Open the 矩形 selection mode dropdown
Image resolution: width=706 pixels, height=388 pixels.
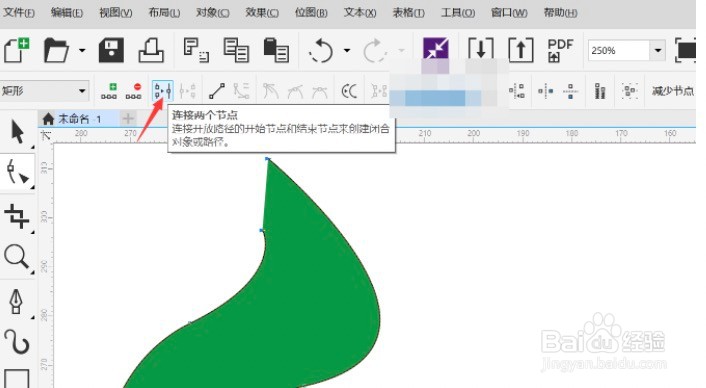[x=44, y=91]
